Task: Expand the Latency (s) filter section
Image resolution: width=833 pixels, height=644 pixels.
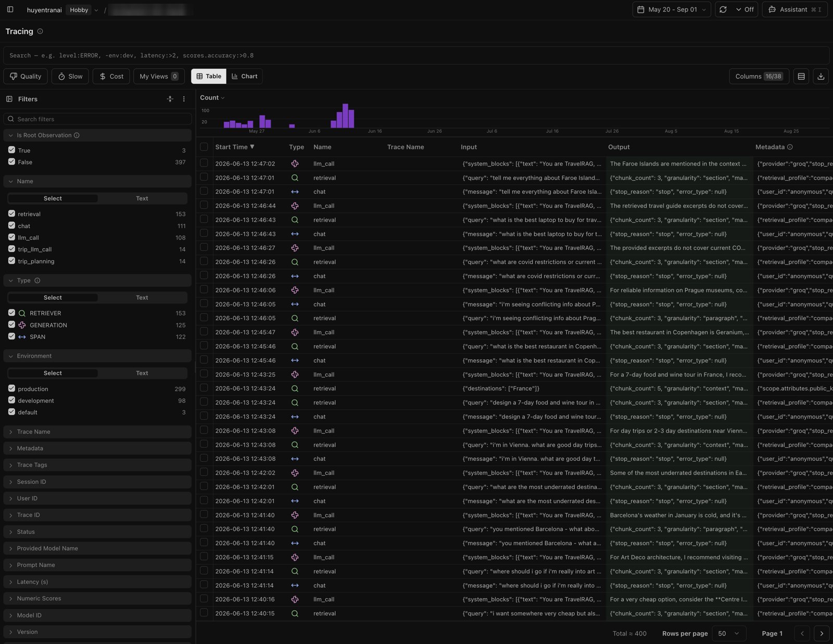Action: [x=97, y=582]
